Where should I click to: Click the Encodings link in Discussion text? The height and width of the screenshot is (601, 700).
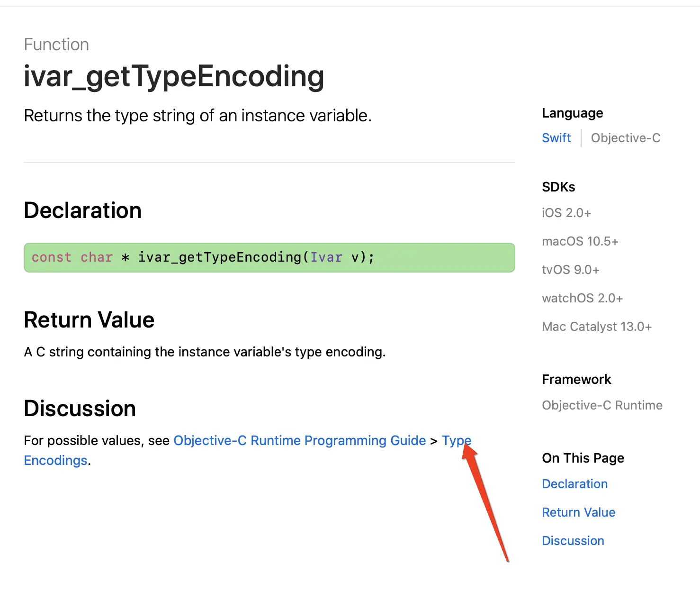(55, 460)
